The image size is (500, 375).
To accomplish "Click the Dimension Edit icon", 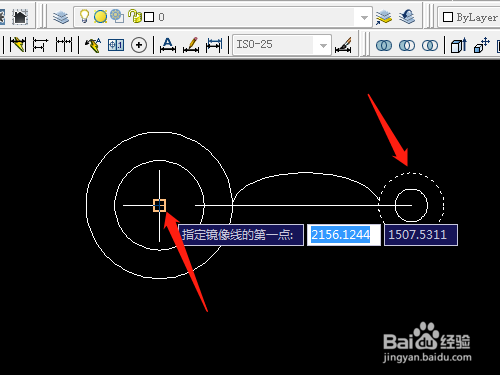I will click(168, 45).
